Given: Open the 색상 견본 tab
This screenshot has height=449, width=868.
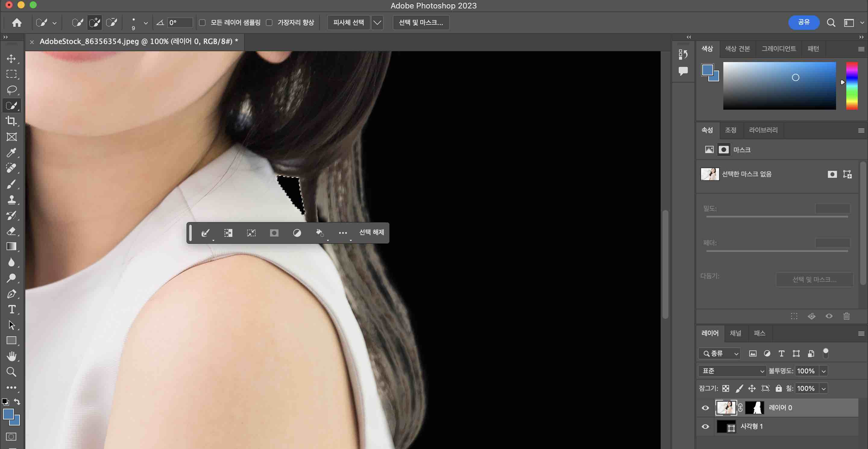Looking at the screenshot, I should (737, 49).
